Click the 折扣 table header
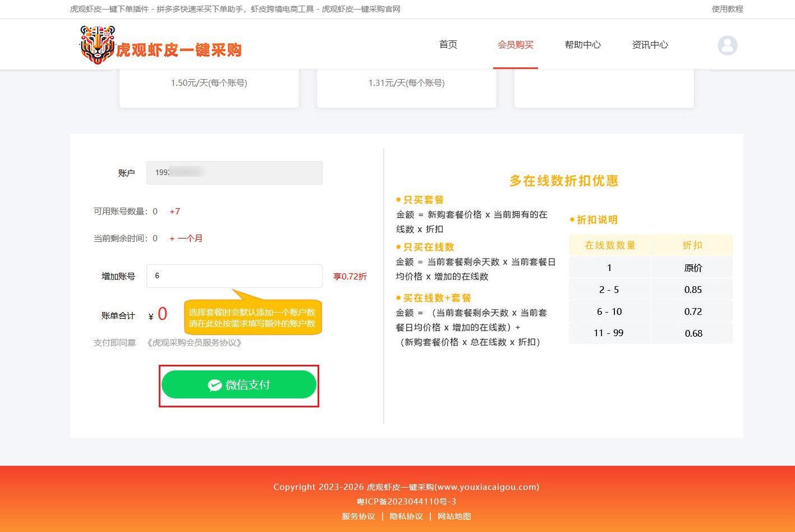The width and height of the screenshot is (795, 532). (x=693, y=245)
